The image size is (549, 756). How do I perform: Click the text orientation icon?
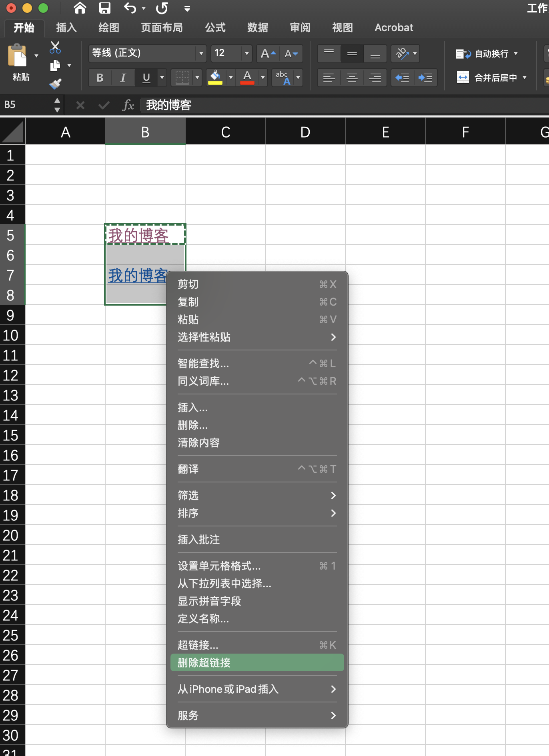tap(402, 53)
